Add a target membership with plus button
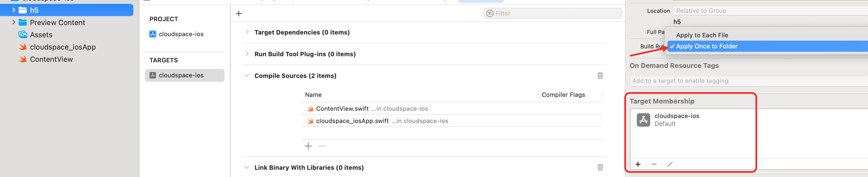Viewport: 868px width, 177px height. (638, 164)
